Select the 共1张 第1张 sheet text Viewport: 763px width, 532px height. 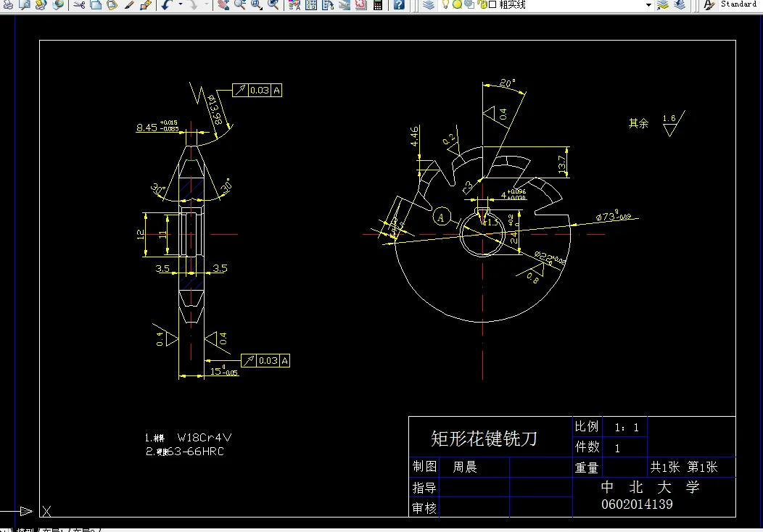point(684,467)
